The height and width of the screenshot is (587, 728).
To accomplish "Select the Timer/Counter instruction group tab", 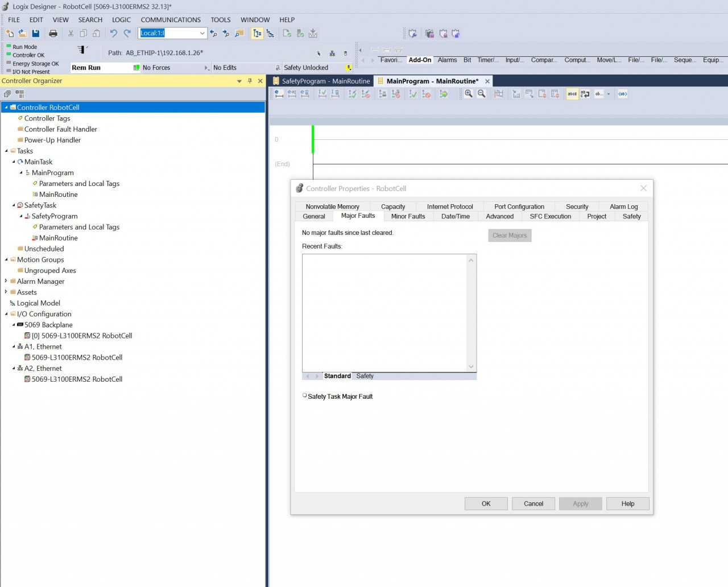I will click(x=488, y=60).
